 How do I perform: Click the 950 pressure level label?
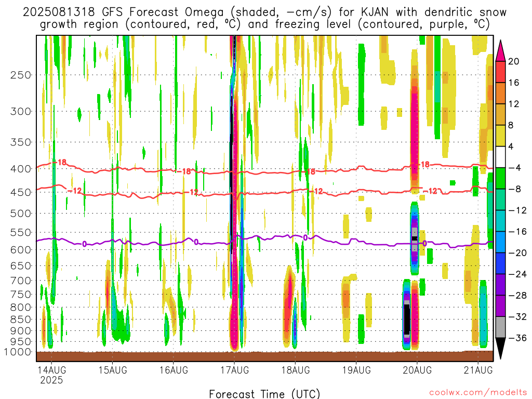(x=21, y=342)
